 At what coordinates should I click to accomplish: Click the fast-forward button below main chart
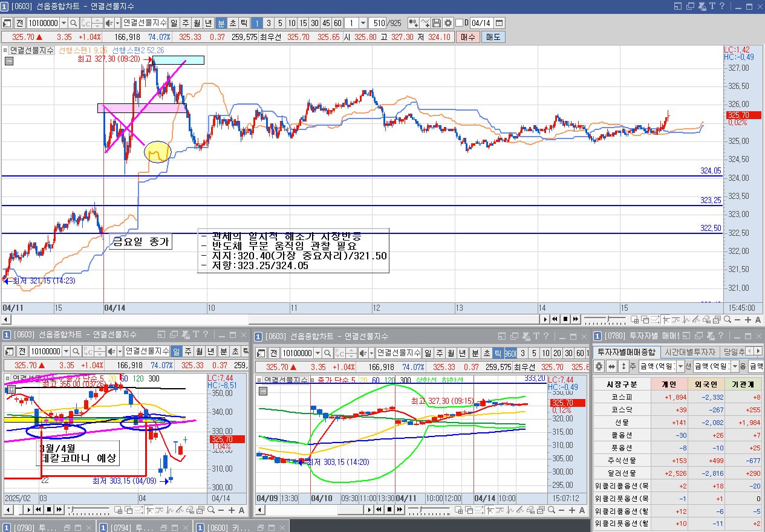575,319
